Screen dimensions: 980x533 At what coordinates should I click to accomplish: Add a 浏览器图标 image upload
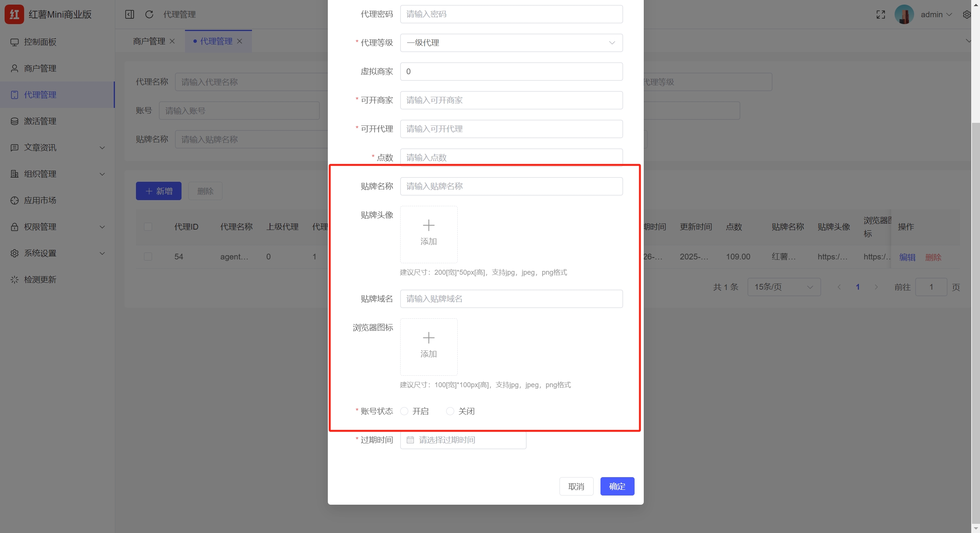click(428, 347)
